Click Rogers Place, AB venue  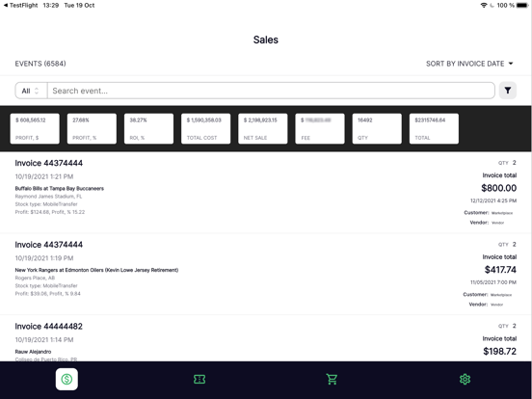pyautogui.click(x=35, y=278)
